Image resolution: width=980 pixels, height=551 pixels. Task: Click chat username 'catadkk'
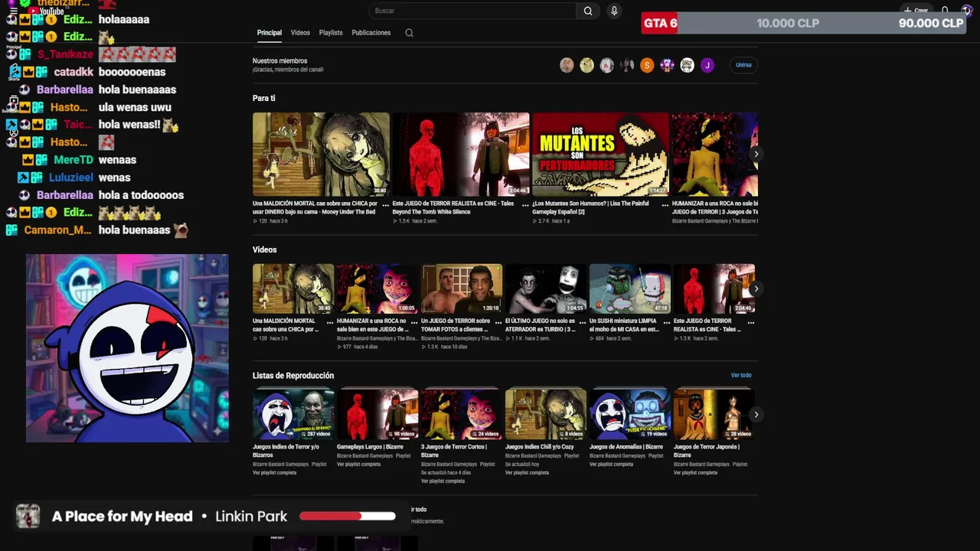72,72
